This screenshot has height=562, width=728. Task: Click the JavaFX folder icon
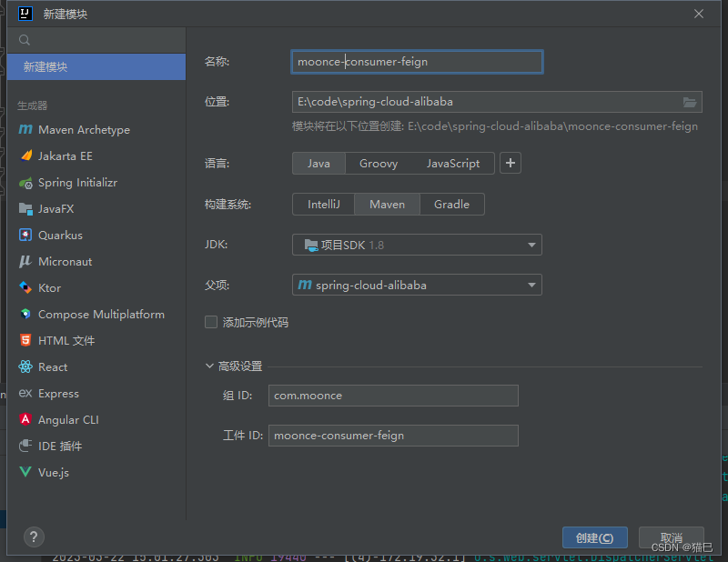(x=25, y=209)
